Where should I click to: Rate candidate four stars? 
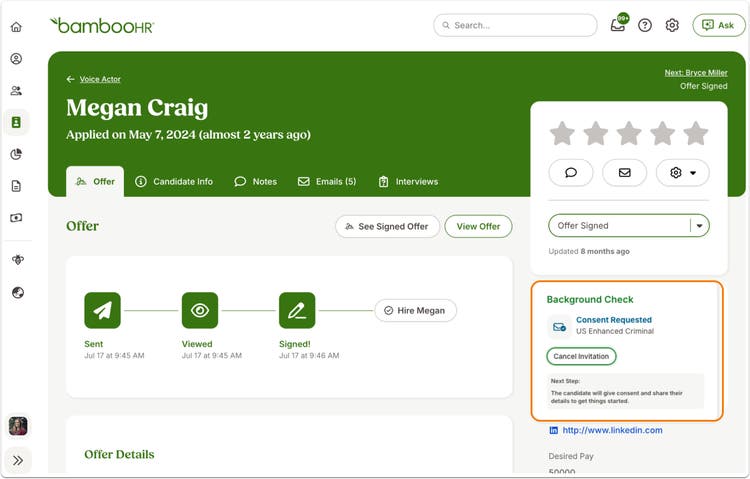point(662,133)
